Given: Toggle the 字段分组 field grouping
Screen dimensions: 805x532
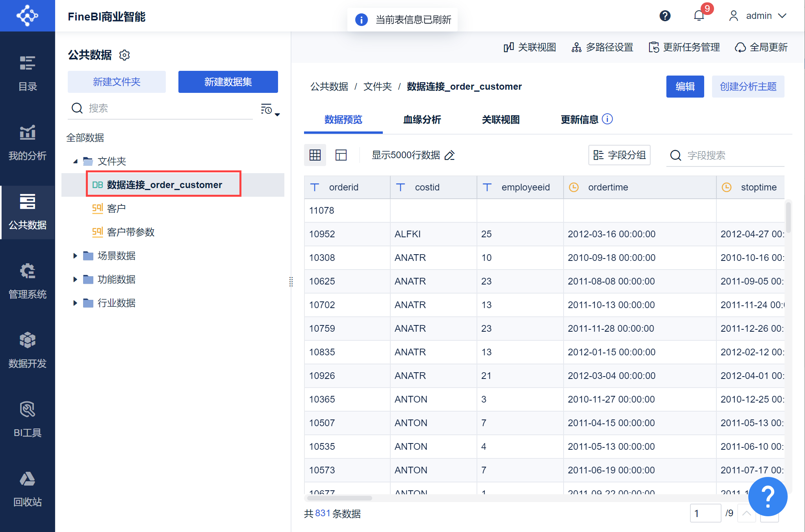Looking at the screenshot, I should point(620,155).
